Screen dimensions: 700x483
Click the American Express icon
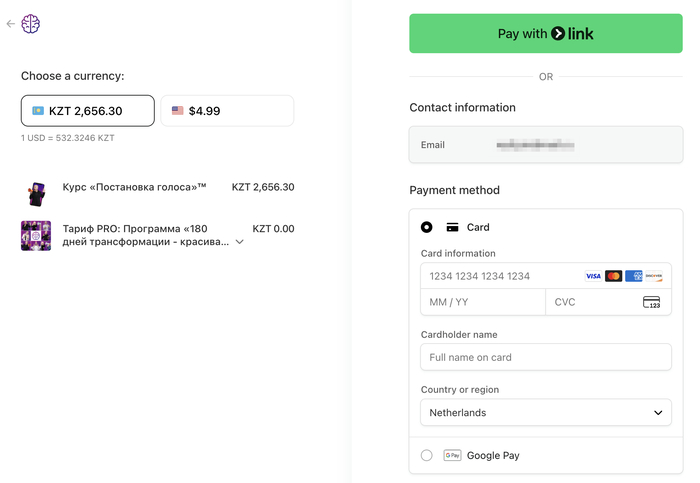pyautogui.click(x=633, y=276)
